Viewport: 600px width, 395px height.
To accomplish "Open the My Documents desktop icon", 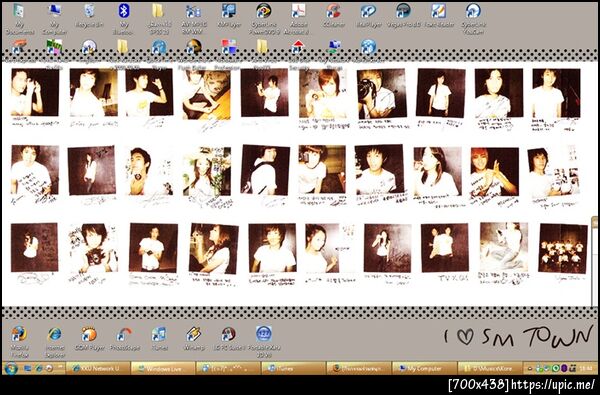I will [x=19, y=19].
